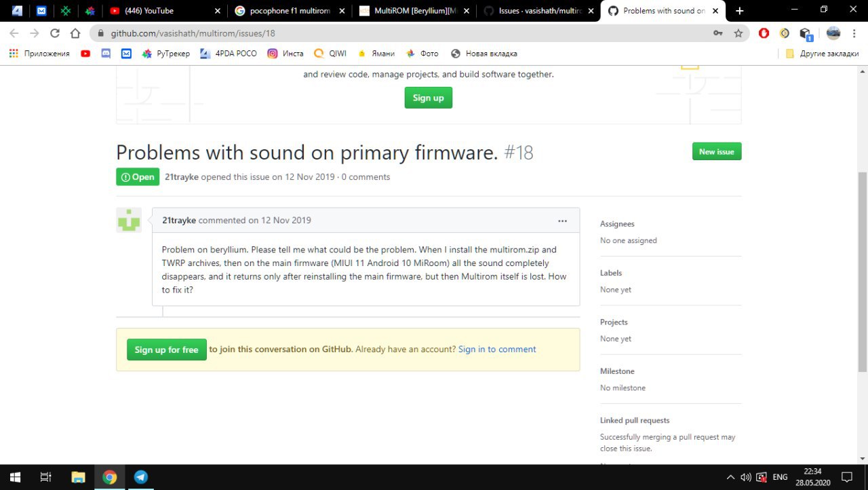Click the Open issue status badge
868x490 pixels.
pos(138,176)
